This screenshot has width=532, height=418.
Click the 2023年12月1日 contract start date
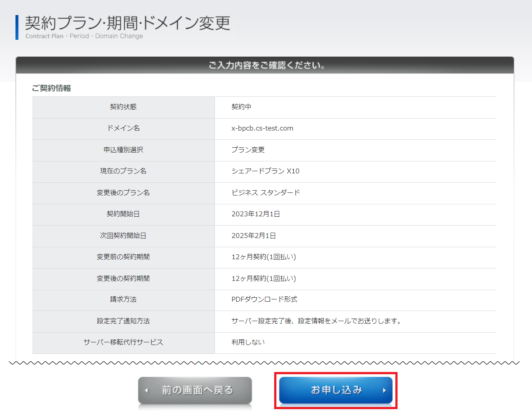click(x=256, y=214)
